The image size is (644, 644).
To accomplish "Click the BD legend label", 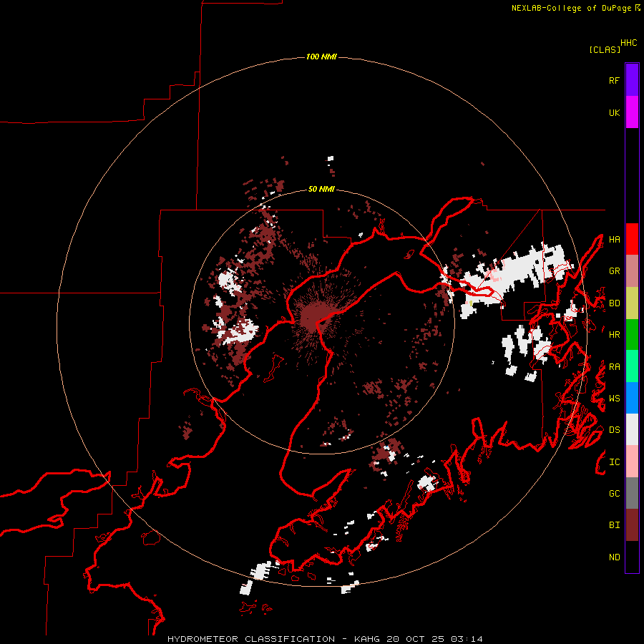I will point(614,303).
